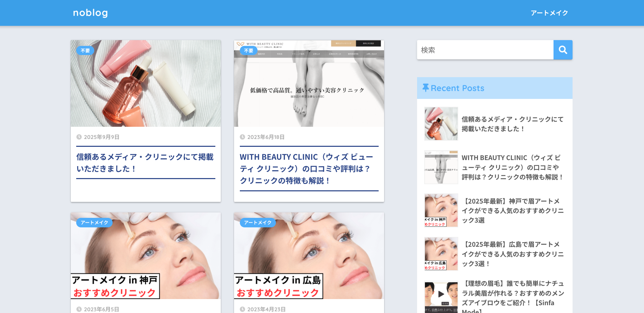The width and height of the screenshot is (644, 313).
Task: Click the clock icon next to 2025年9月9日
Action: pyautogui.click(x=79, y=137)
